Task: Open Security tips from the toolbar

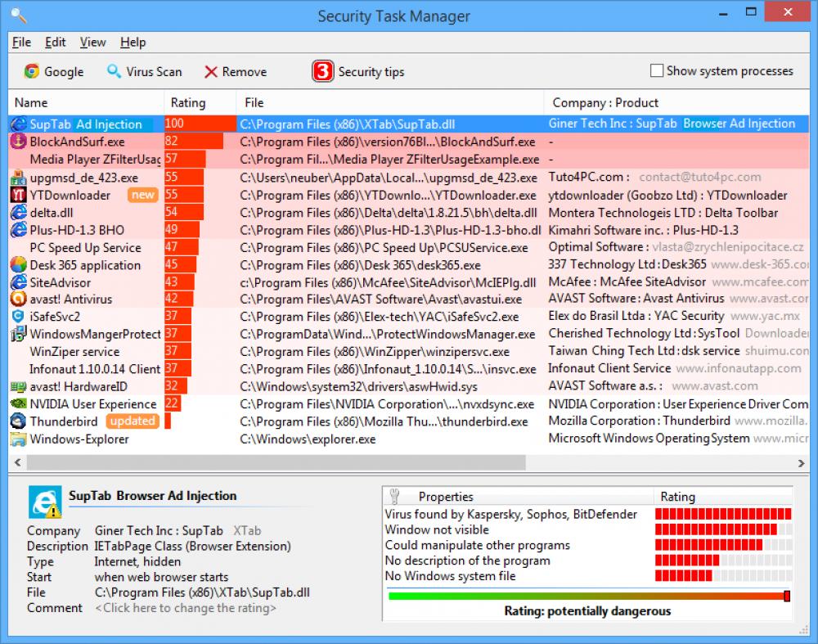Action: (x=357, y=71)
